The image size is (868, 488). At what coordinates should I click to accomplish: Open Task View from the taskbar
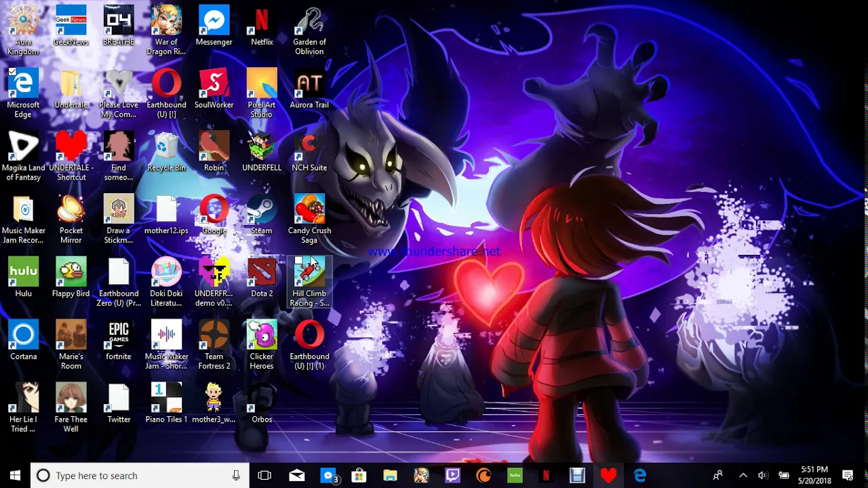tap(264, 476)
